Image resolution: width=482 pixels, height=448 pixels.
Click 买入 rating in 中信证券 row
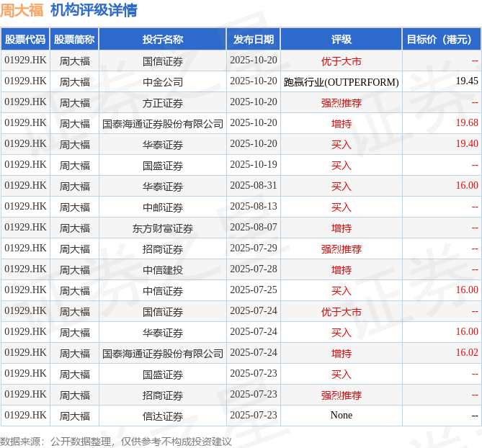coord(342,291)
